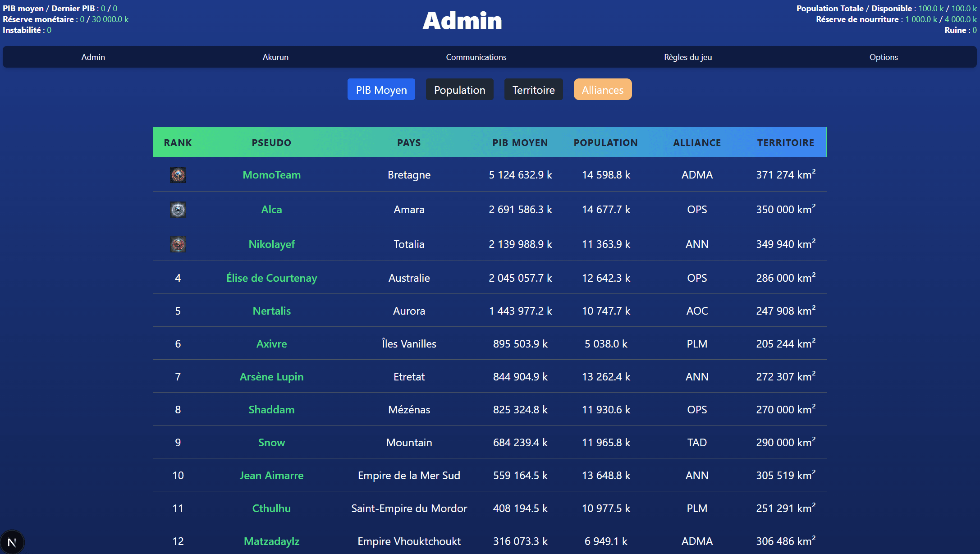This screenshot has width=980, height=554.
Task: Click the first place rank medal icon
Action: [178, 175]
